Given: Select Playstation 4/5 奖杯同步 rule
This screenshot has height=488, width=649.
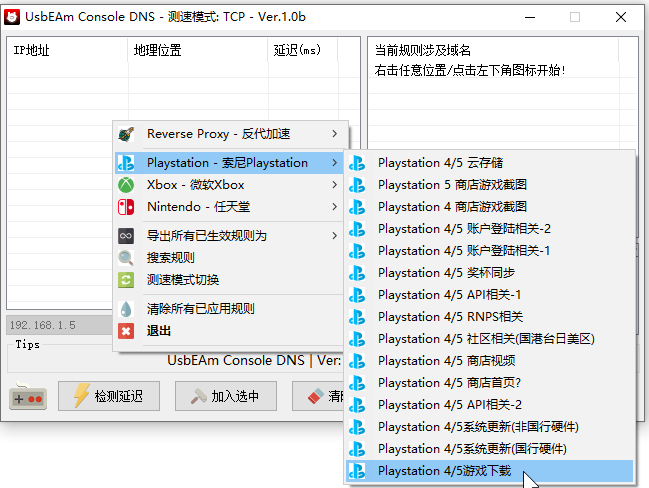Looking at the screenshot, I should click(x=490, y=273).
